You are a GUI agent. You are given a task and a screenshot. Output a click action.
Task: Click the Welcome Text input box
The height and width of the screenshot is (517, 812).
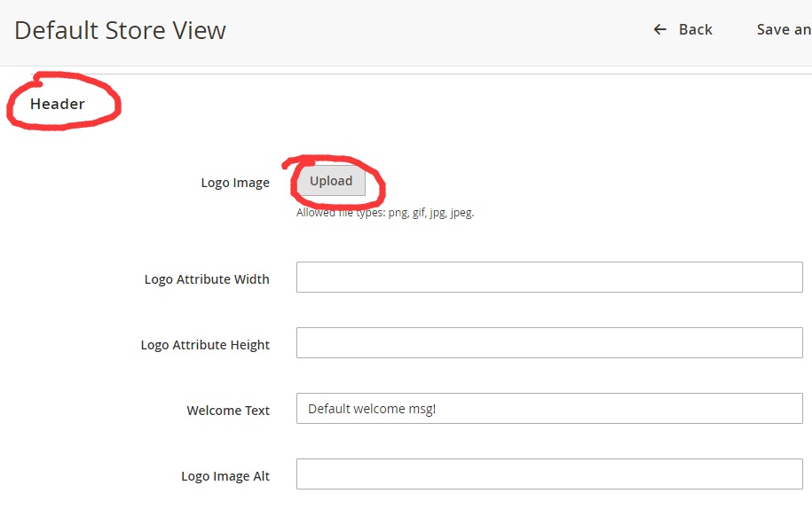pos(549,408)
